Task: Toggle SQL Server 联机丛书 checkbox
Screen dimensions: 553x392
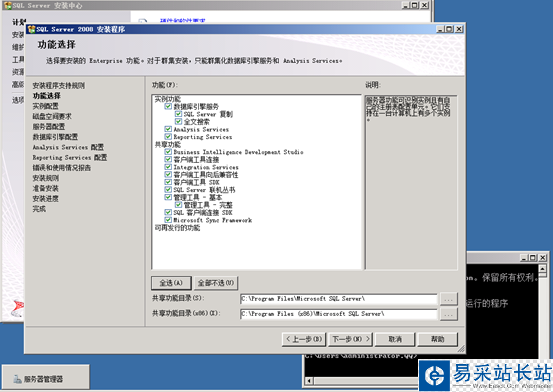Action: click(168, 189)
